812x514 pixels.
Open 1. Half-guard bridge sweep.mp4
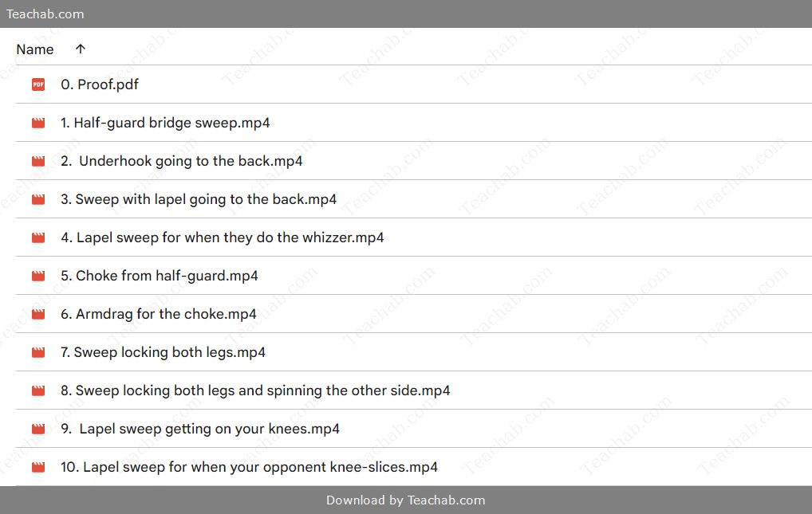pyautogui.click(x=165, y=123)
